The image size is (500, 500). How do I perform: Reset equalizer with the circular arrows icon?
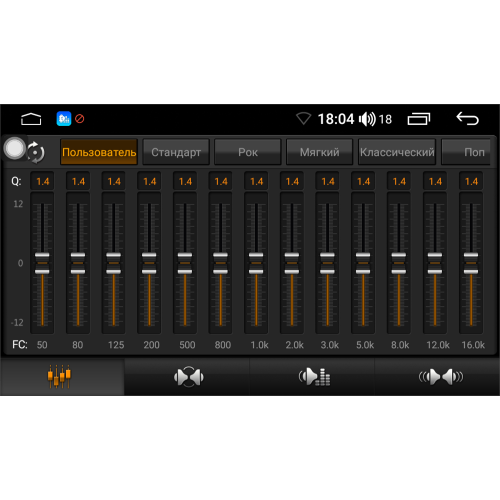coord(36,152)
